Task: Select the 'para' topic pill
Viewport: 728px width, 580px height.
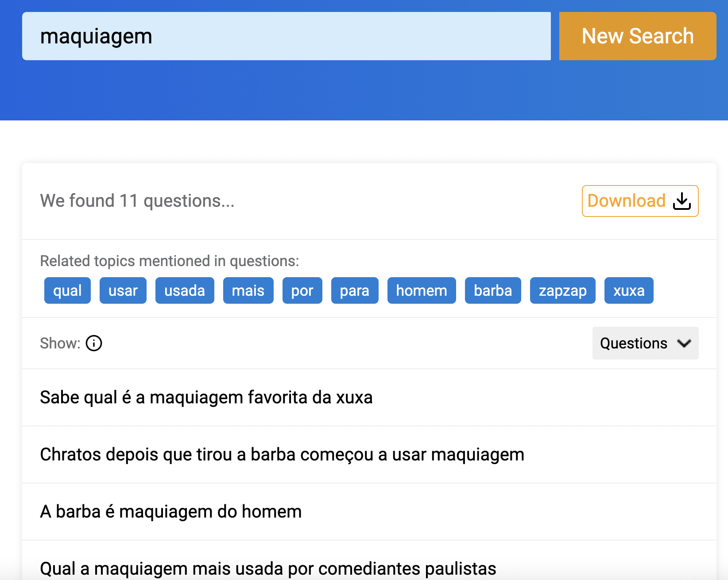Action: click(354, 290)
